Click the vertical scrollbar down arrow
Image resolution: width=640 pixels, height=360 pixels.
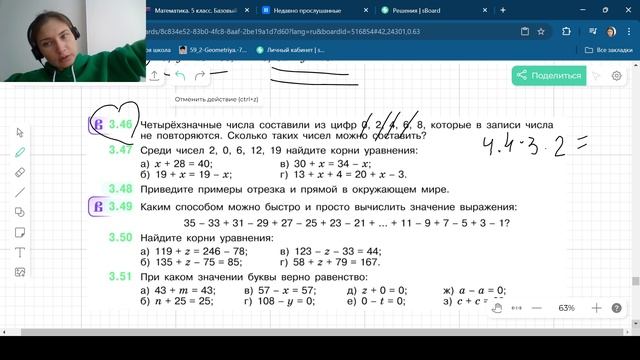(636, 324)
